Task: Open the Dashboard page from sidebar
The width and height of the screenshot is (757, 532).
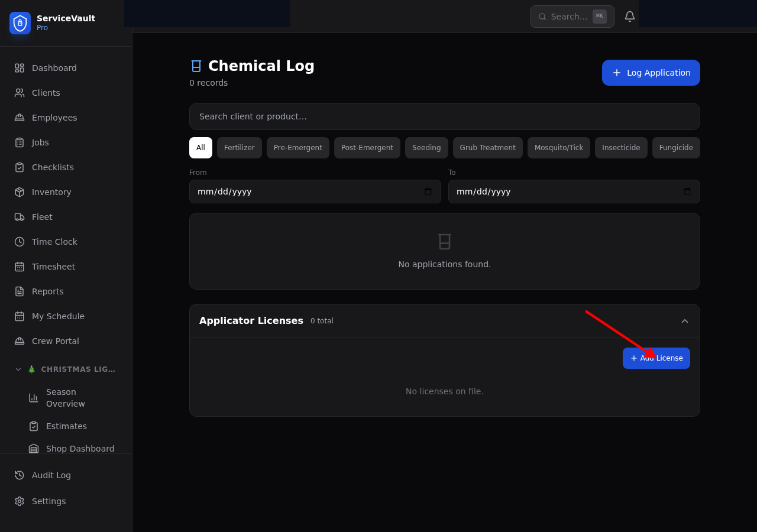Action: tap(54, 68)
